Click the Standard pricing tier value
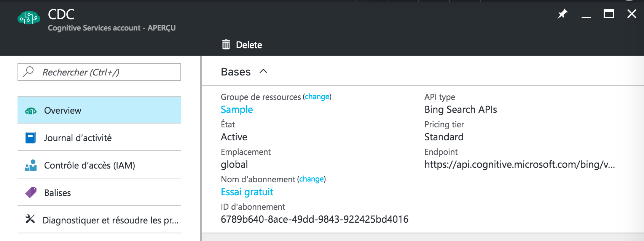This screenshot has width=644, height=241. 444,137
